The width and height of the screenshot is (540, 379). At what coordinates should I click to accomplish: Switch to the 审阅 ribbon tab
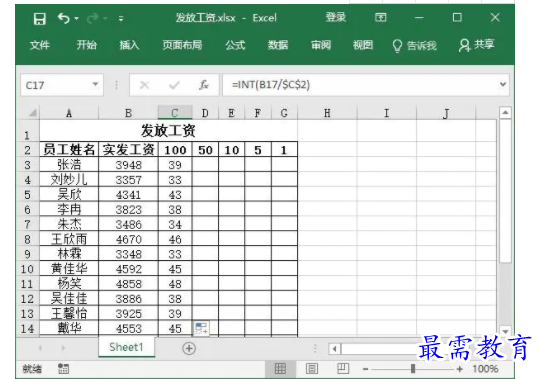pyautogui.click(x=321, y=45)
